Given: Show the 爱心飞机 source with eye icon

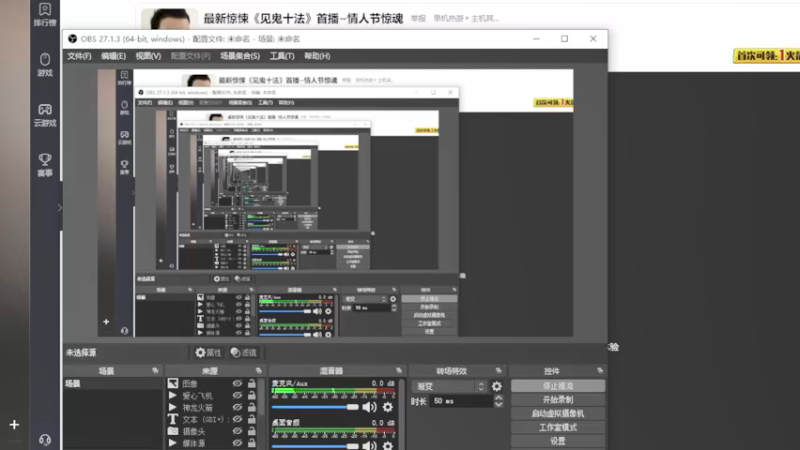Looking at the screenshot, I should pyautogui.click(x=237, y=395).
